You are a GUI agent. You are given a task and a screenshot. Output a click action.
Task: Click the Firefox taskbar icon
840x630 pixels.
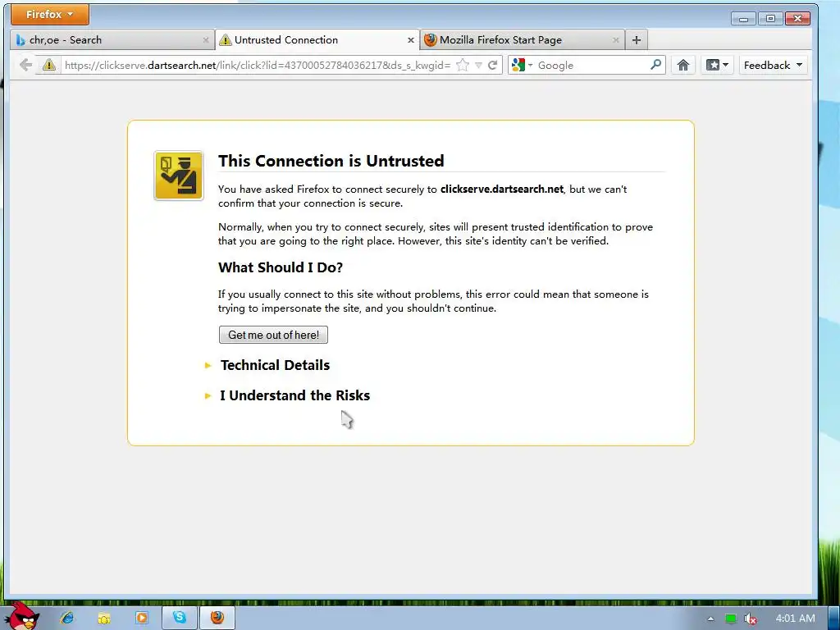pyautogui.click(x=217, y=618)
